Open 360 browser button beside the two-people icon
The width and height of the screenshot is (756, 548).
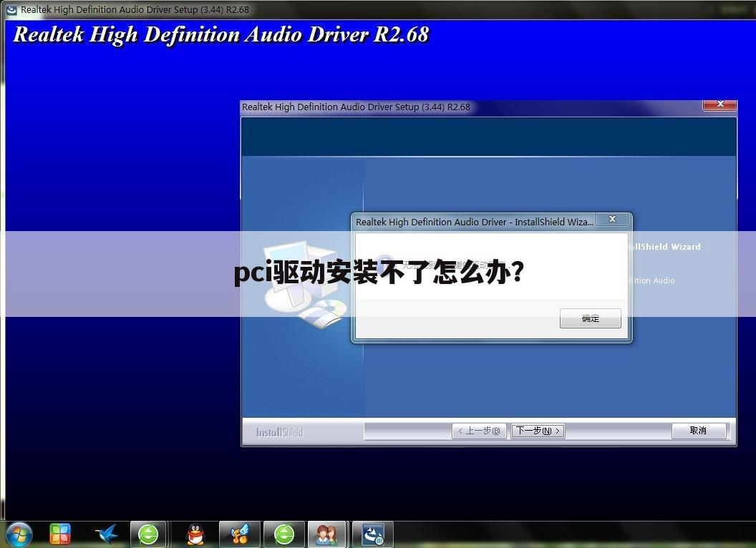pyautogui.click(x=284, y=534)
